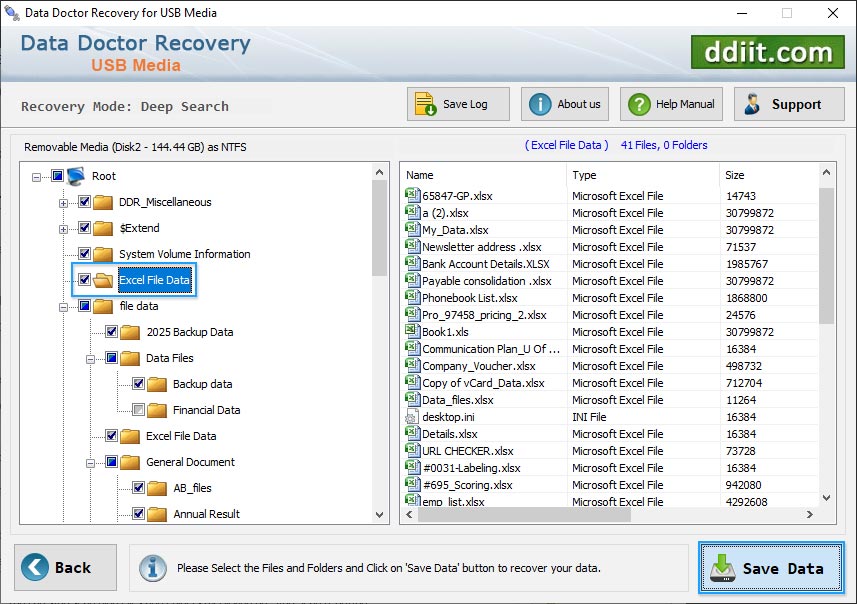
Task: Click the application icon in the title bar
Action: point(12,13)
